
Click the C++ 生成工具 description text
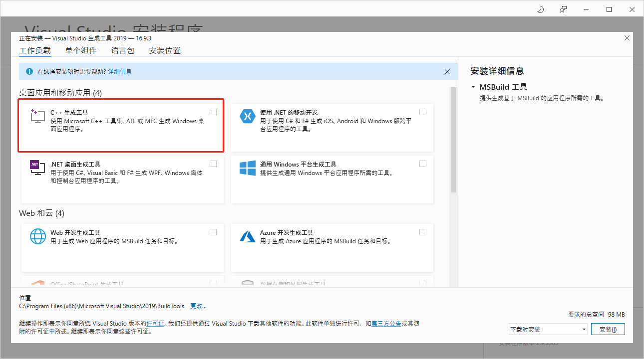[x=127, y=125]
